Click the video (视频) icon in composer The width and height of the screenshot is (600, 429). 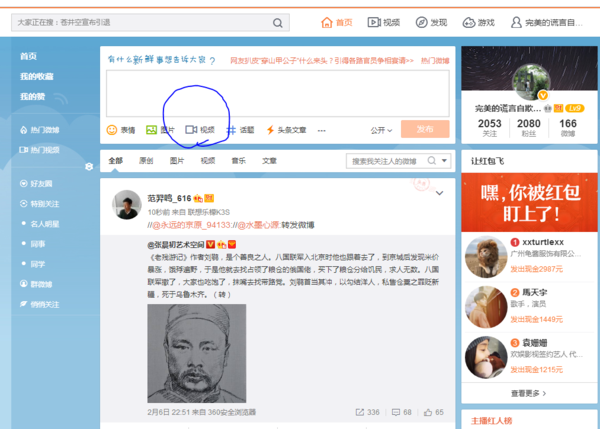coord(191,130)
